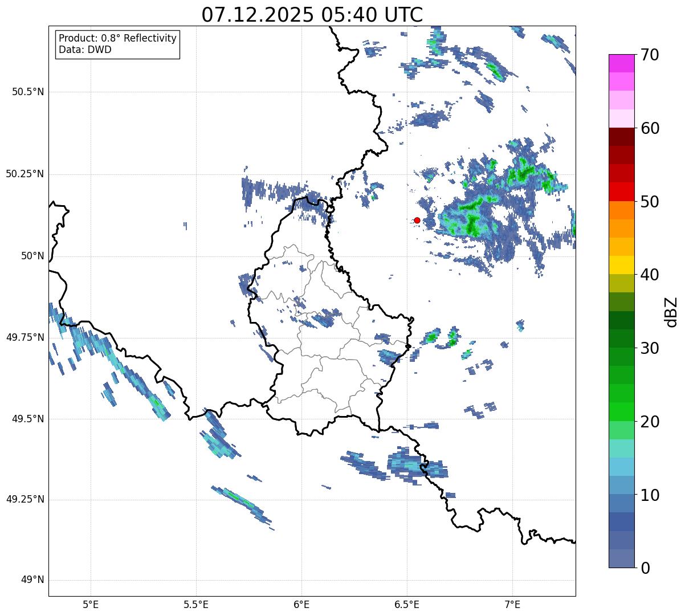
Task: Click the colorbar '70' tick label
Action: pyautogui.click(x=650, y=55)
